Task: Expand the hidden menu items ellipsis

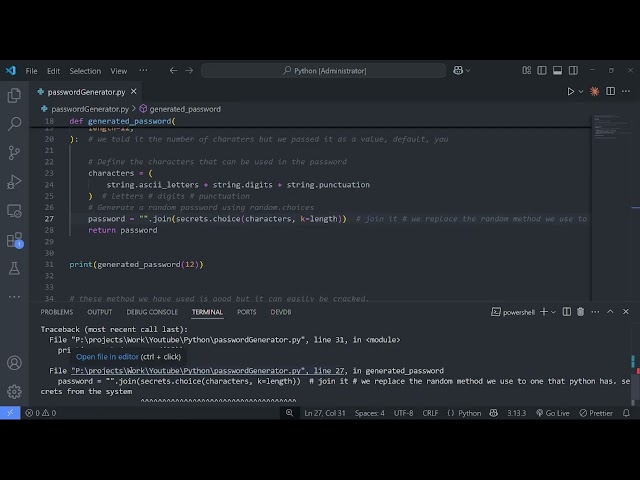Action: click(x=143, y=71)
